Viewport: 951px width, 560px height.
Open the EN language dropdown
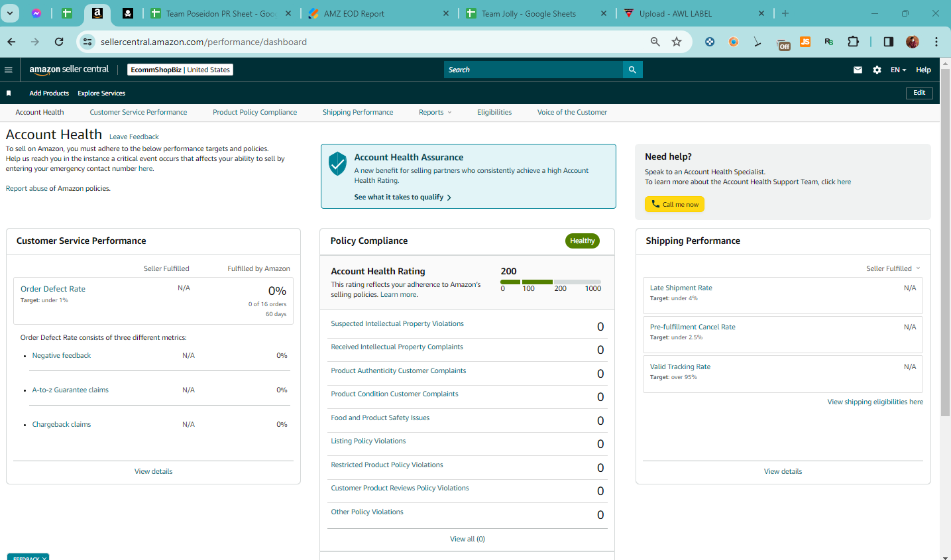(x=898, y=70)
